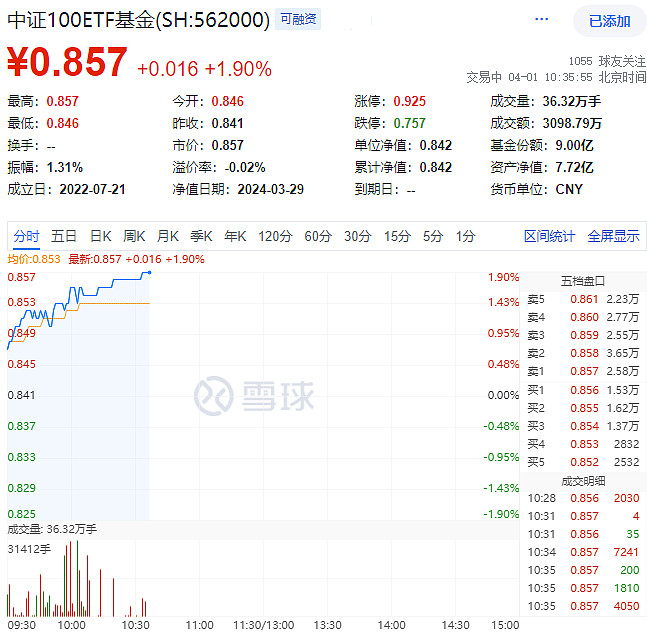
Task: Click the 资产净值 value 7.72亿
Action: [x=574, y=168]
